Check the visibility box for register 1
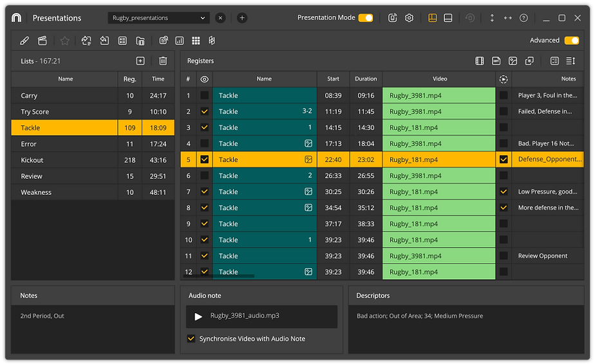The image size is (595, 364). (x=204, y=95)
